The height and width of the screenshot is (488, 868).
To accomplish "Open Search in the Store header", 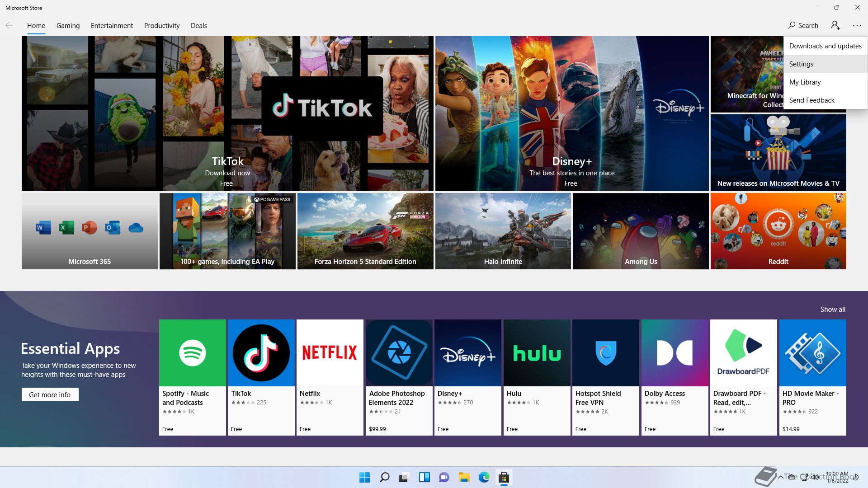I will (x=803, y=25).
